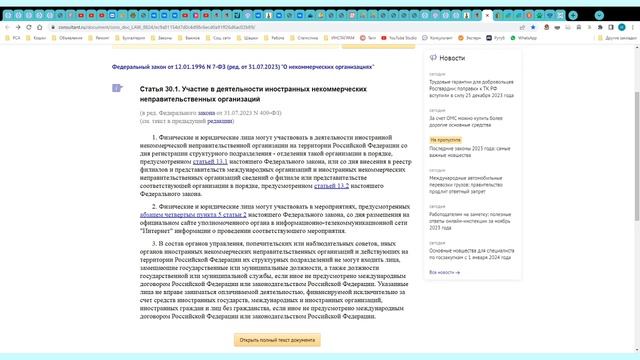Open the Chrome three-dot menu
The width and height of the screenshot is (640, 360).
(633, 27)
